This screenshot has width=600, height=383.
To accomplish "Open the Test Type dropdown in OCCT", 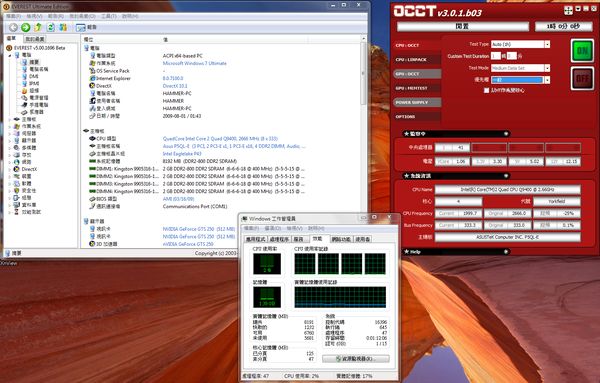I will click(x=547, y=44).
